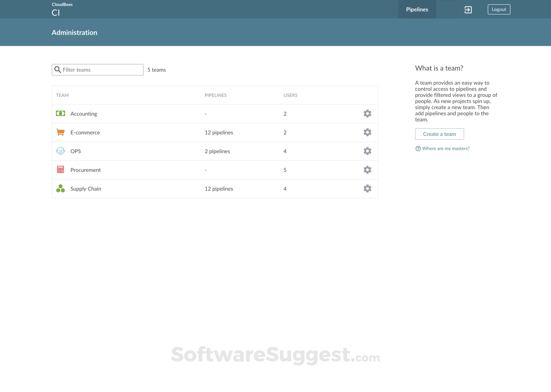The width and height of the screenshot is (551, 392).
Task: Click the Procurement calculator icon
Action: click(60, 169)
